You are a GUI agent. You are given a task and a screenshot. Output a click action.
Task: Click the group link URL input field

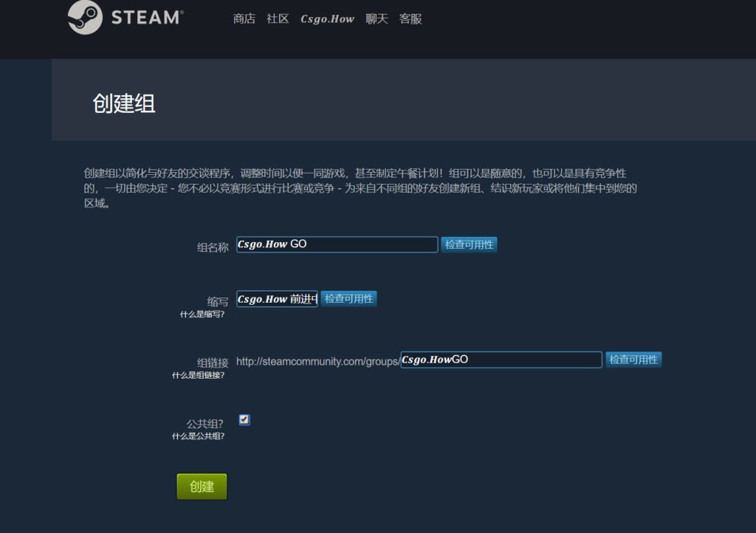pos(501,360)
